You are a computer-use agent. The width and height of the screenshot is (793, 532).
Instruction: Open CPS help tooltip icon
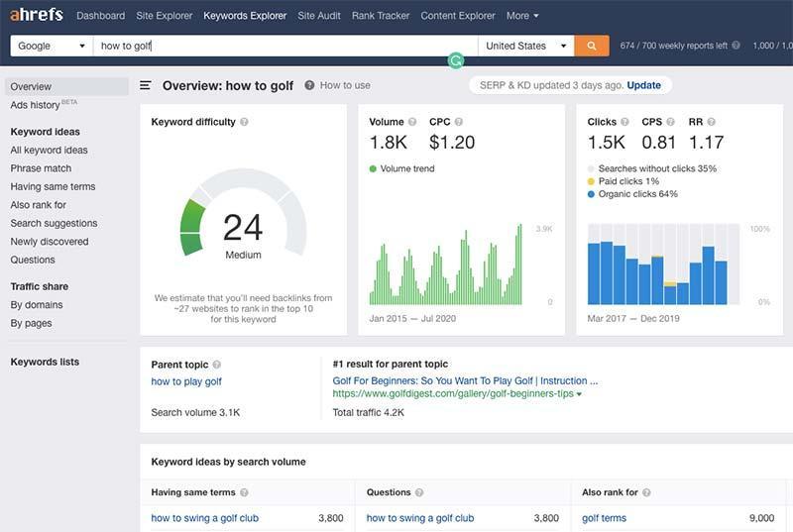tap(671, 122)
